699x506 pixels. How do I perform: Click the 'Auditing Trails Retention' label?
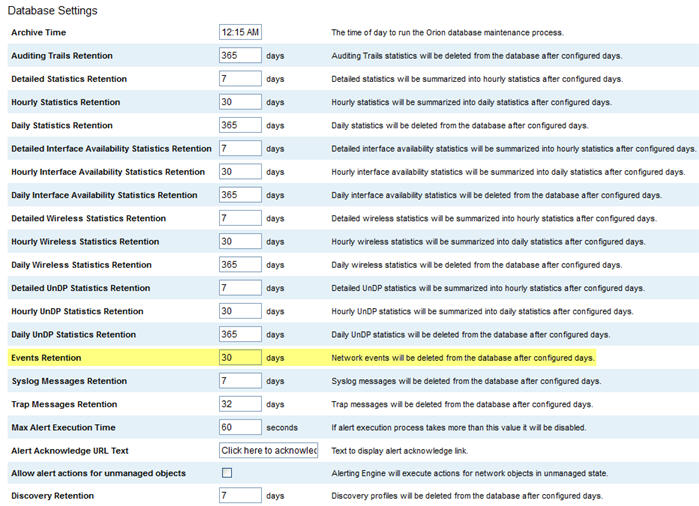[x=62, y=56]
